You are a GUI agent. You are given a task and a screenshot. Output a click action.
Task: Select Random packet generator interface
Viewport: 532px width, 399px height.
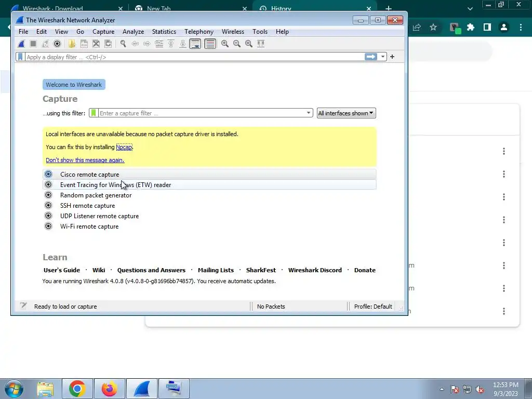click(x=209, y=195)
